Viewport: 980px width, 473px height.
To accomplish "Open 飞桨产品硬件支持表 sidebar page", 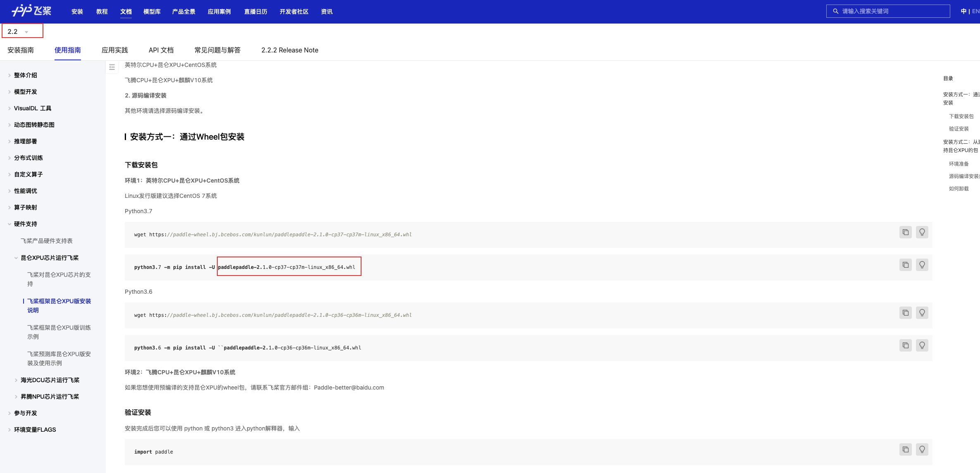I will [47, 241].
